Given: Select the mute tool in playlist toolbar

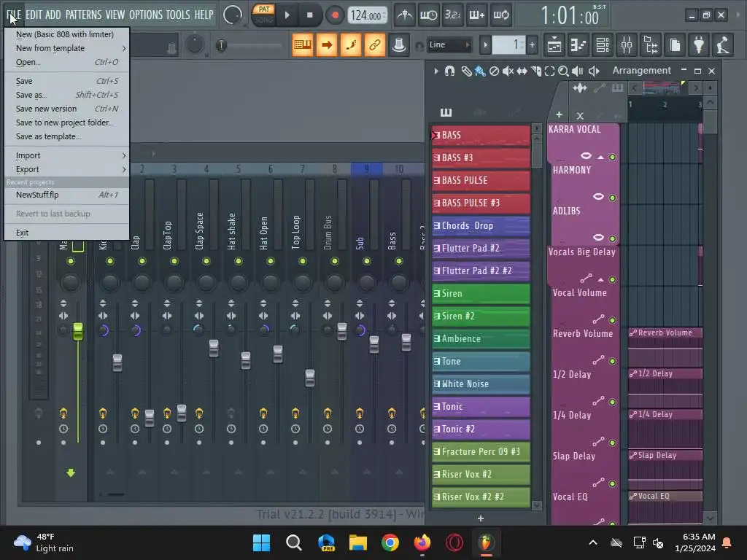Looking at the screenshot, I should [x=508, y=71].
